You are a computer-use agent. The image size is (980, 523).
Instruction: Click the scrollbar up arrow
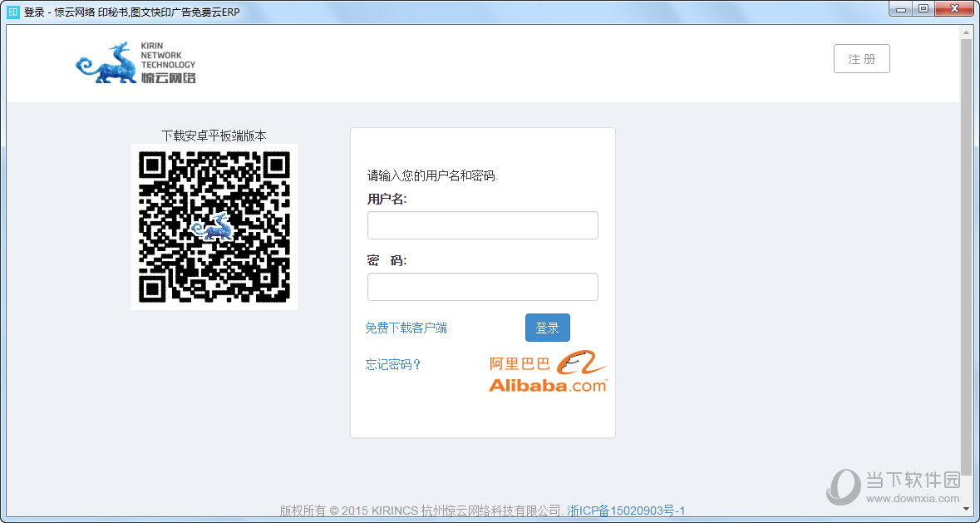point(966,32)
